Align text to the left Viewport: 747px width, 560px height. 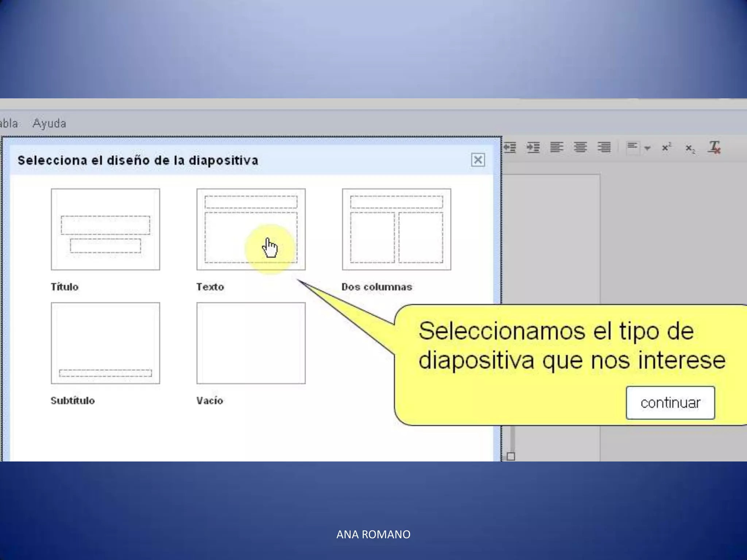click(x=557, y=147)
